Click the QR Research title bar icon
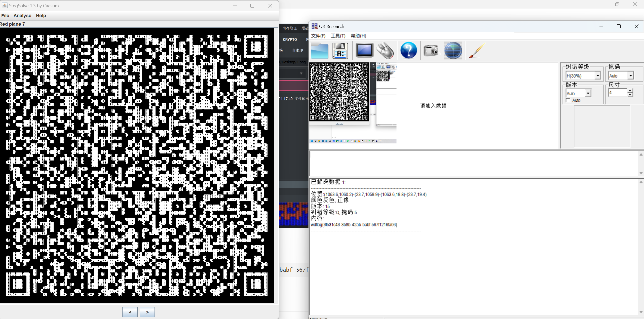Image resolution: width=644 pixels, height=319 pixels. 314,26
